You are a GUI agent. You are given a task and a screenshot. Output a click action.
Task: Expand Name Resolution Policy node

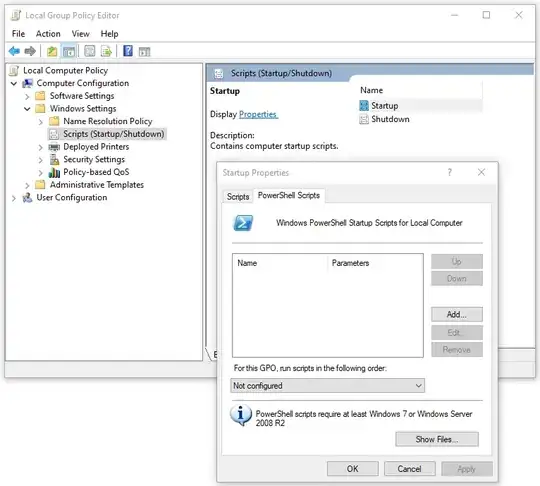coord(41,122)
